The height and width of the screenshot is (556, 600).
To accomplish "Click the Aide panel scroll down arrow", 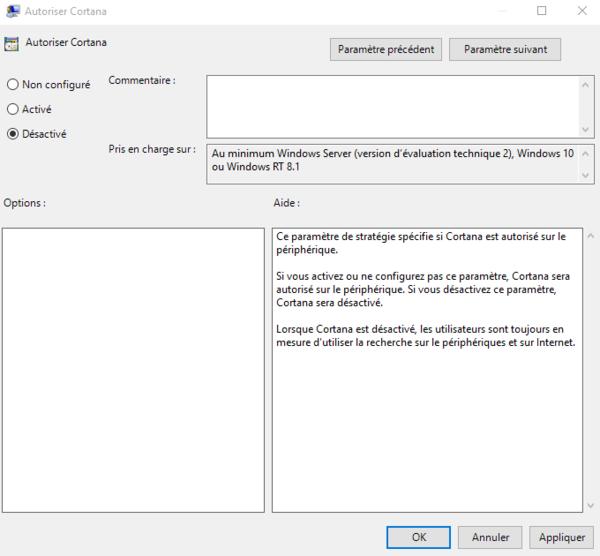I will (590, 505).
